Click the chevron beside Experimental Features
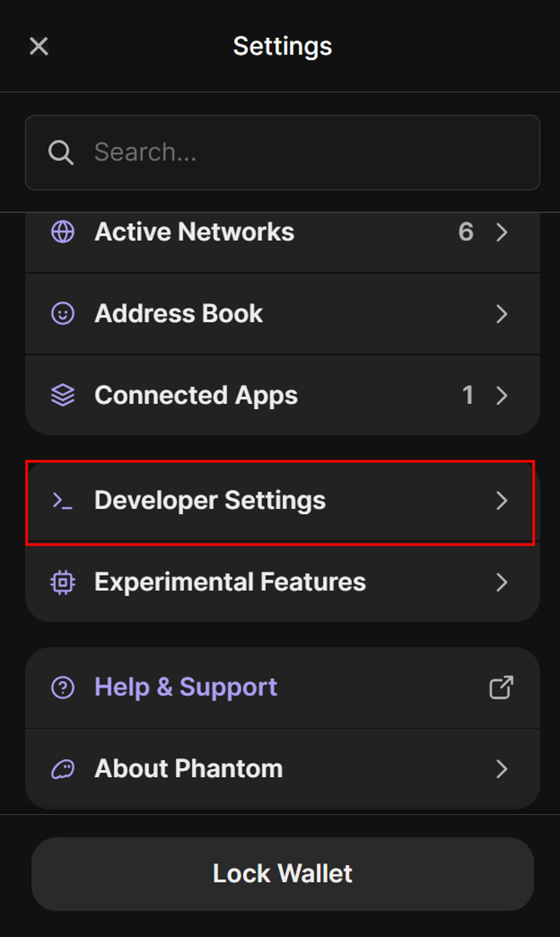 click(501, 582)
